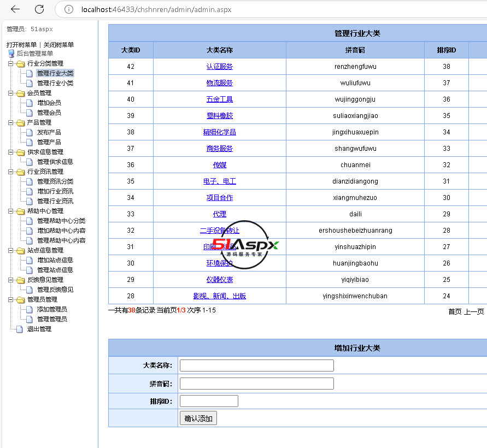The width and height of the screenshot is (487, 448).
Task: Click the 行业资讯管理 folder icon
Action: pyautogui.click(x=21, y=172)
